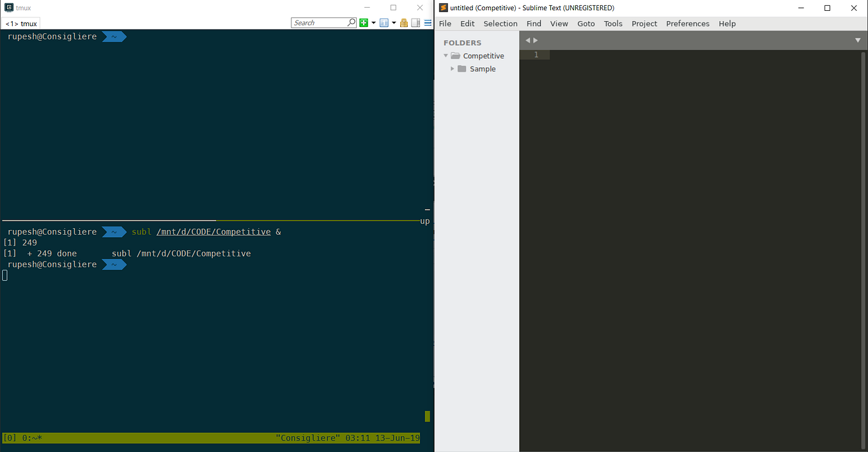The height and width of the screenshot is (452, 868).
Task: Open the Goto menu
Action: tap(586, 24)
